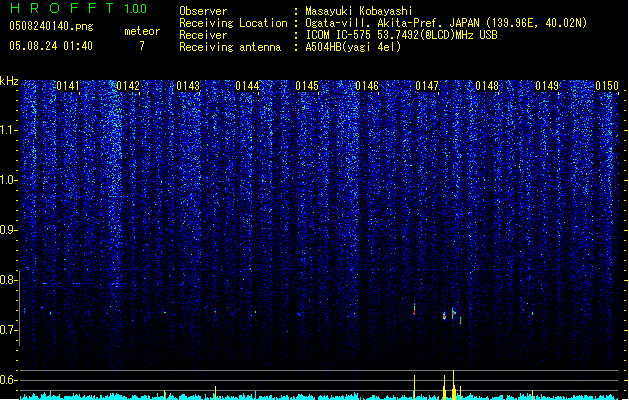The height and width of the screenshot is (400, 629).
Task: Click the 'Receiving Location' label
Action: (x=233, y=23)
